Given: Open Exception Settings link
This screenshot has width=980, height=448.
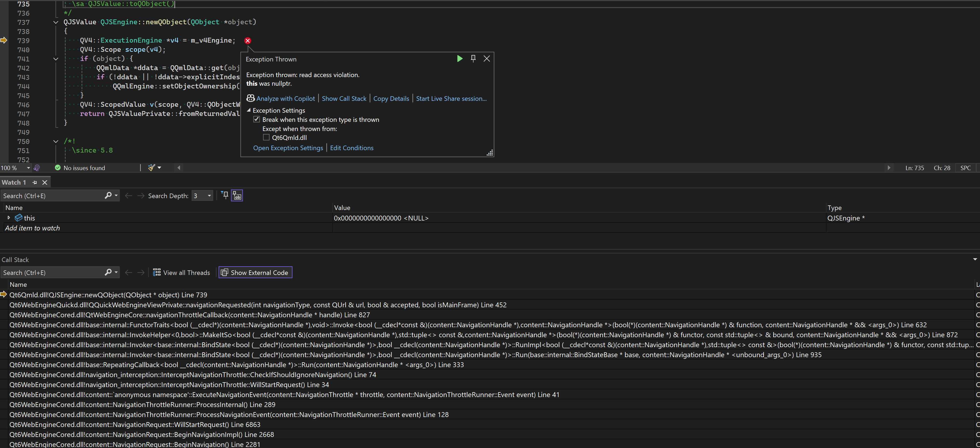Looking at the screenshot, I should pyautogui.click(x=288, y=148).
